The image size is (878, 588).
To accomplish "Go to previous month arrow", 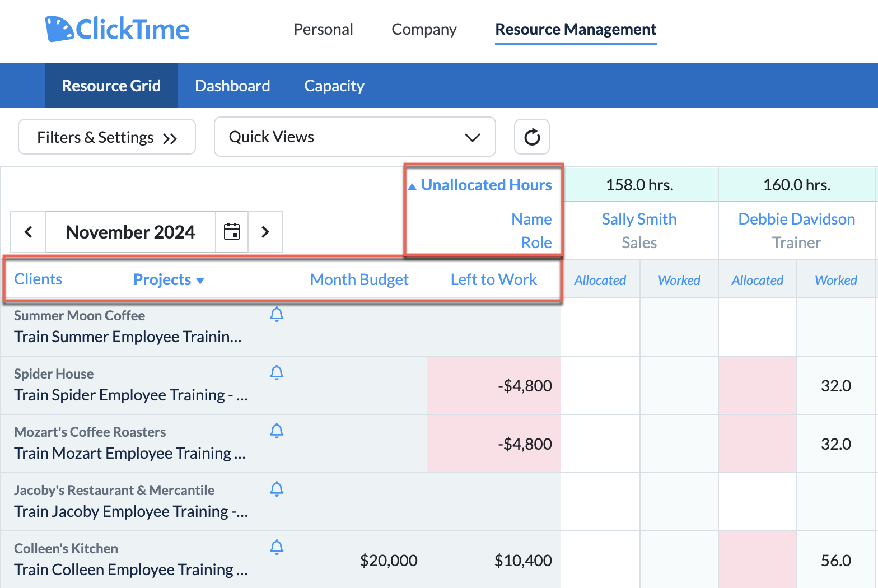I will click(28, 231).
